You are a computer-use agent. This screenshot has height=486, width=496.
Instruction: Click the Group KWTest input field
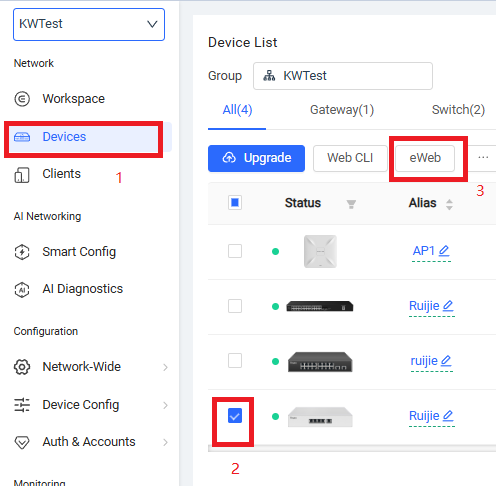(343, 76)
